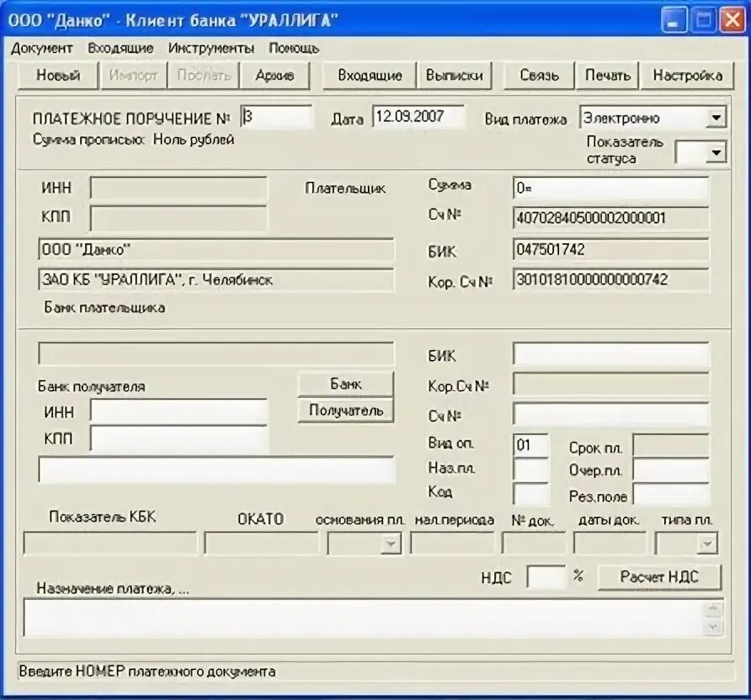Click the Ноль рублей amount text
Viewport: 751px width, 700px height.
click(194, 140)
